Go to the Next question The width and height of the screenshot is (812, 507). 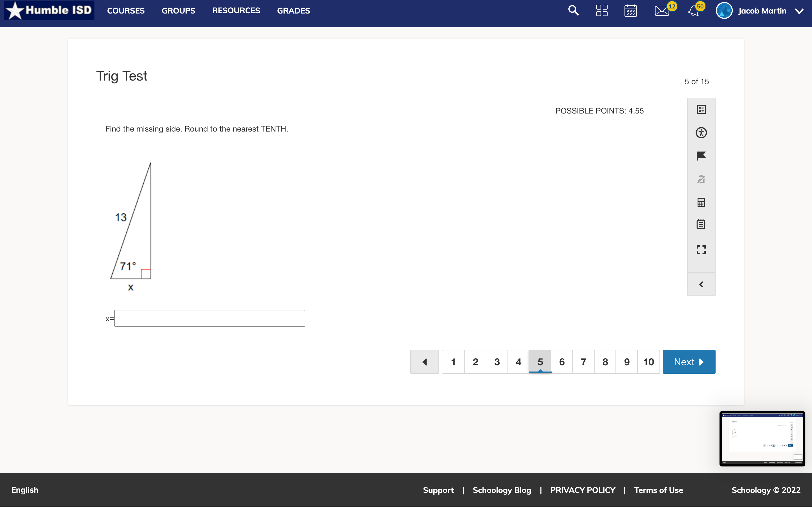(689, 361)
